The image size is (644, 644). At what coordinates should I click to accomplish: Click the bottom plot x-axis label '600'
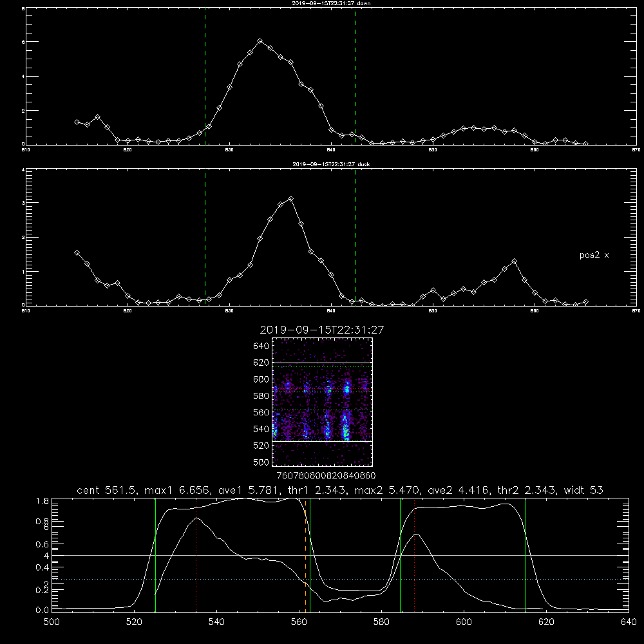[464, 622]
